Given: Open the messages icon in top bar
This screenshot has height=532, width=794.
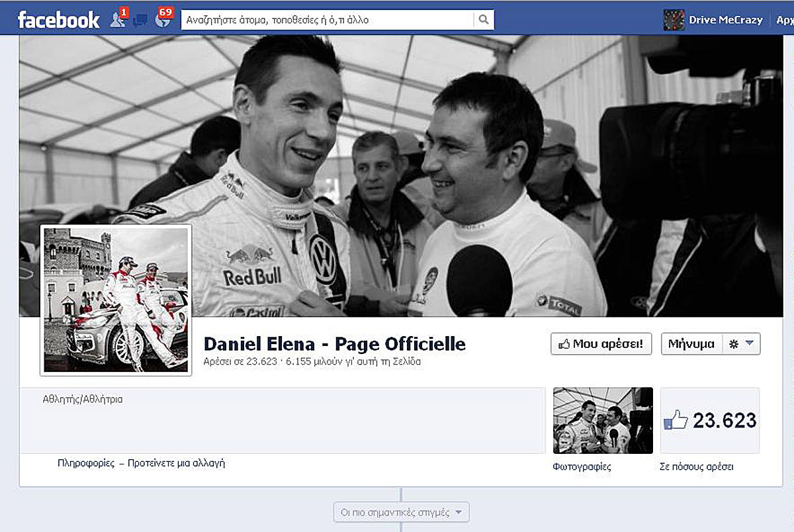Looking at the screenshot, I should coord(140,21).
